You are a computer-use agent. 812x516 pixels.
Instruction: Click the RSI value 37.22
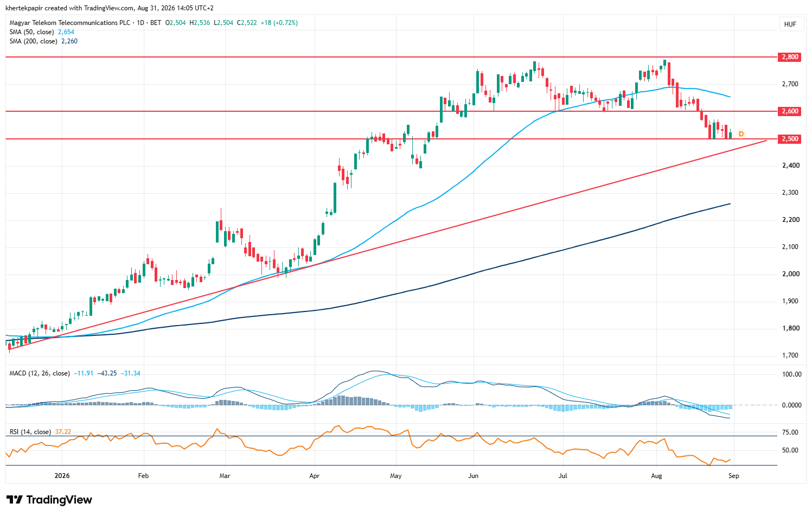(x=63, y=432)
